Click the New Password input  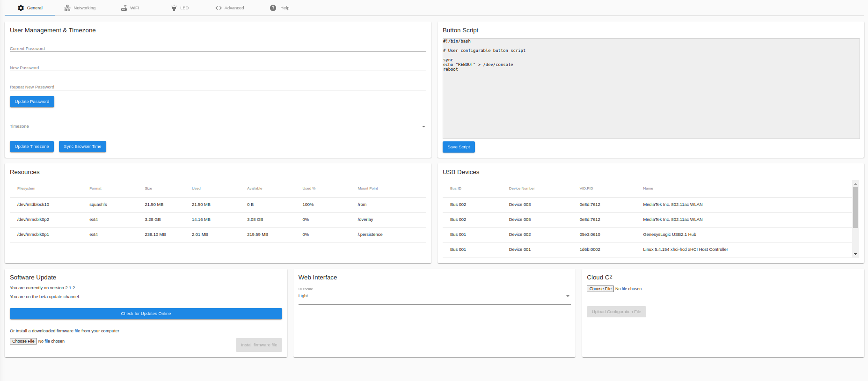pyautogui.click(x=218, y=67)
